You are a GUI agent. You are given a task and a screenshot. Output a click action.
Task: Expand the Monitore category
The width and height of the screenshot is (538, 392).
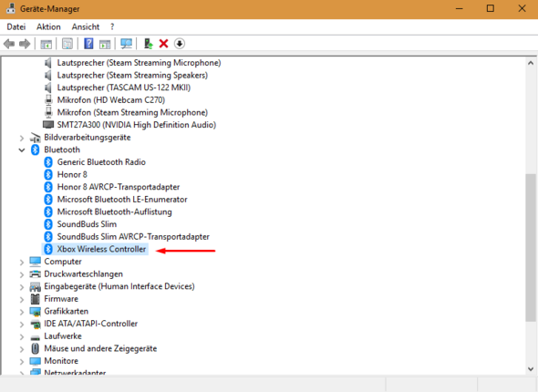[x=22, y=362]
